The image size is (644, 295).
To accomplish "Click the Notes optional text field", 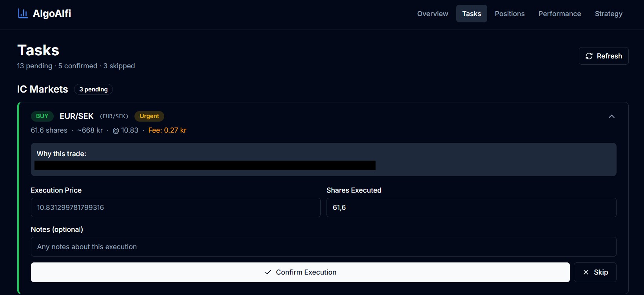I will [x=323, y=247].
